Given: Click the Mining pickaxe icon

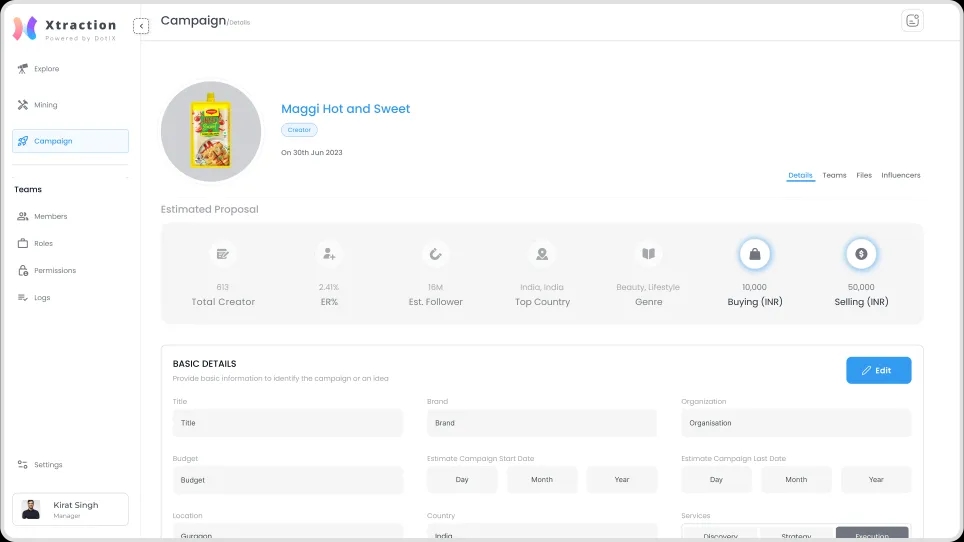Looking at the screenshot, I should 23,105.
